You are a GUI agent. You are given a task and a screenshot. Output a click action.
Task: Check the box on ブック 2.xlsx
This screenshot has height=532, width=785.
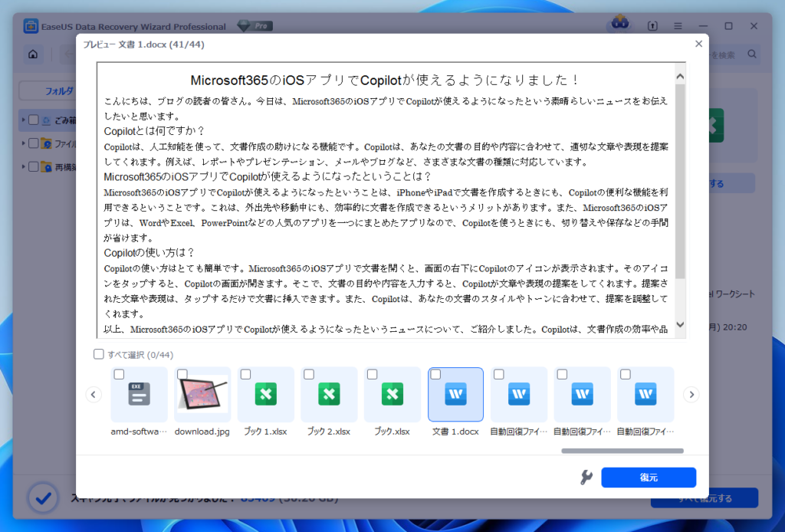pyautogui.click(x=309, y=374)
